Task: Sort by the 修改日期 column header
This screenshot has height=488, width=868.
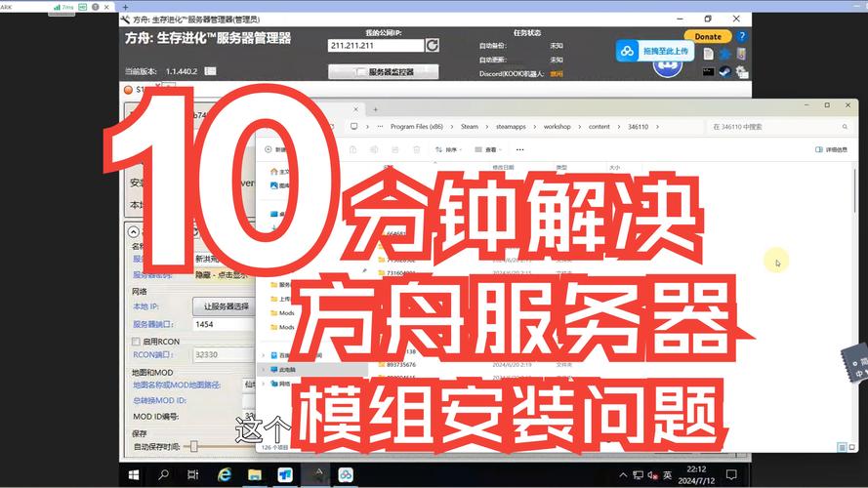Action: pyautogui.click(x=503, y=167)
